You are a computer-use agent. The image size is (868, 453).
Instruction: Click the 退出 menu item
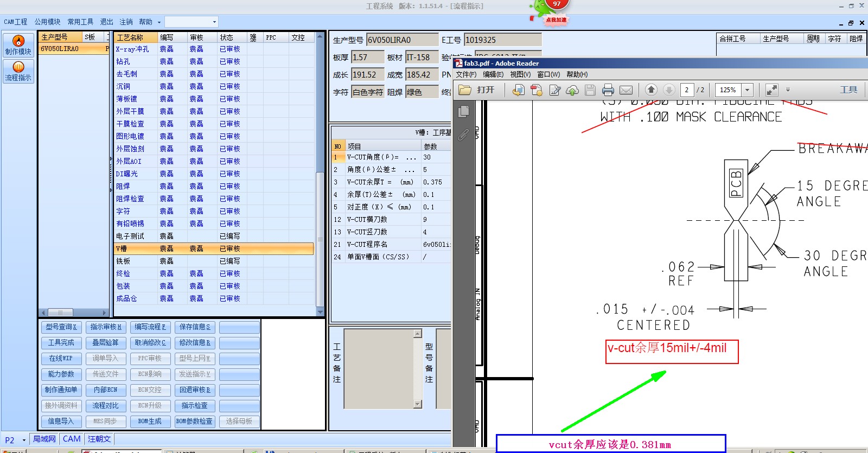click(106, 22)
